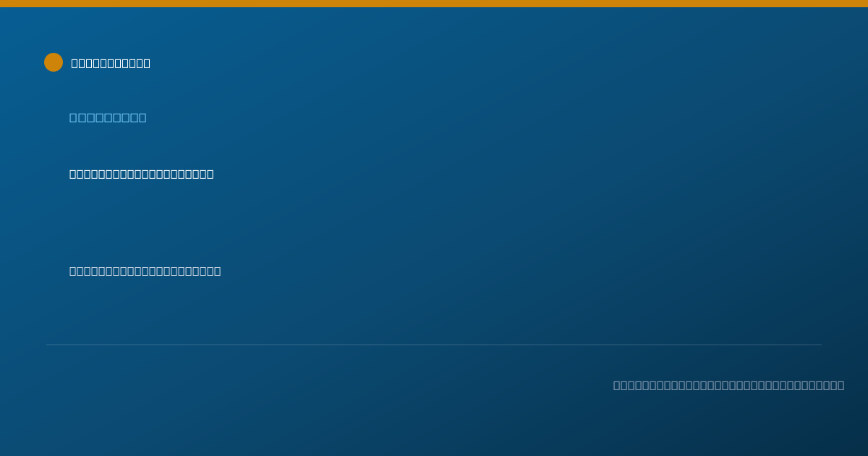Click the last character of the footer text
The width and height of the screenshot is (868, 456).
point(841,385)
